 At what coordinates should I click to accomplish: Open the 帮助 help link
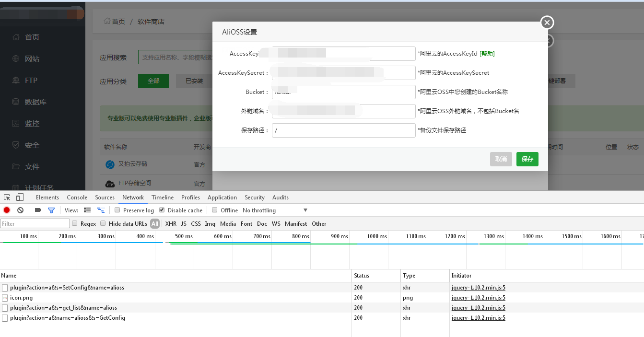coord(487,54)
